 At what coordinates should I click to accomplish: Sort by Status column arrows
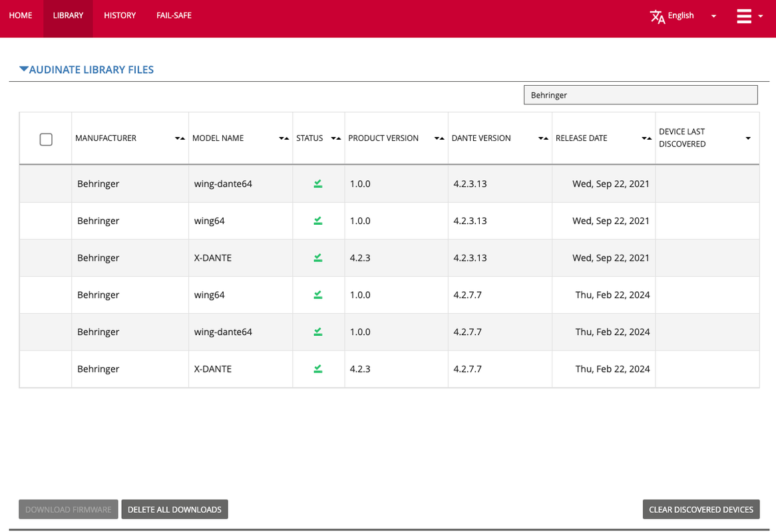pyautogui.click(x=336, y=138)
